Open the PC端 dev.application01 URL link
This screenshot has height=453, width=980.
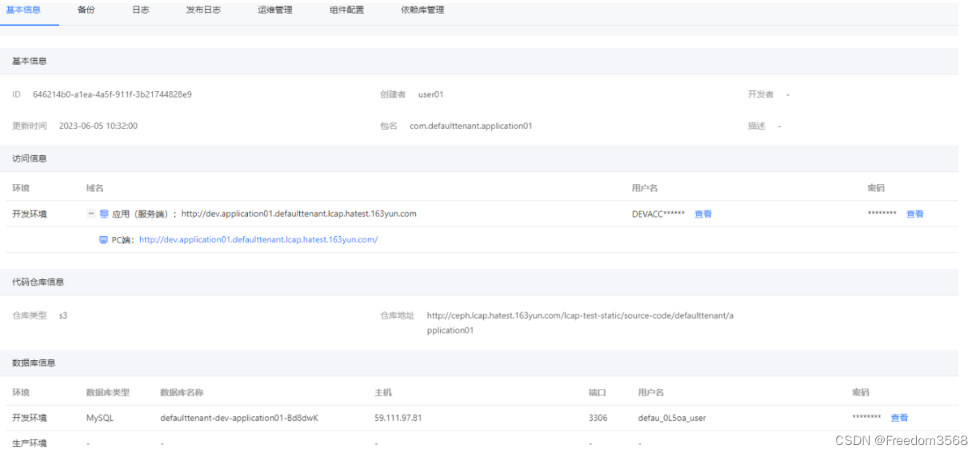[x=258, y=239]
